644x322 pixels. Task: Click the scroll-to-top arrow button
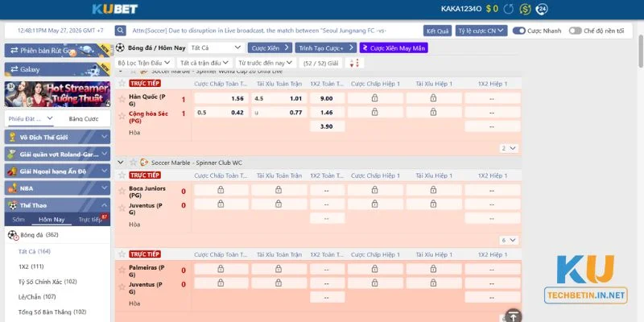click(x=513, y=316)
